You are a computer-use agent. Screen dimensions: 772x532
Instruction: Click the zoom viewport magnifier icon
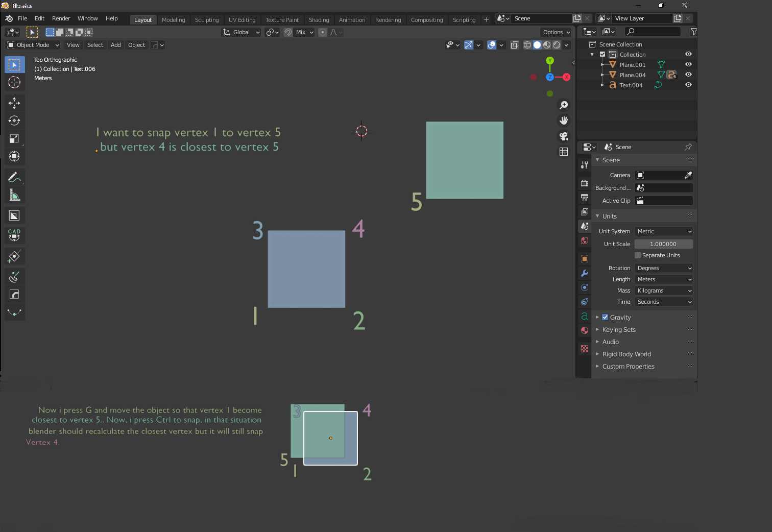coord(564,105)
